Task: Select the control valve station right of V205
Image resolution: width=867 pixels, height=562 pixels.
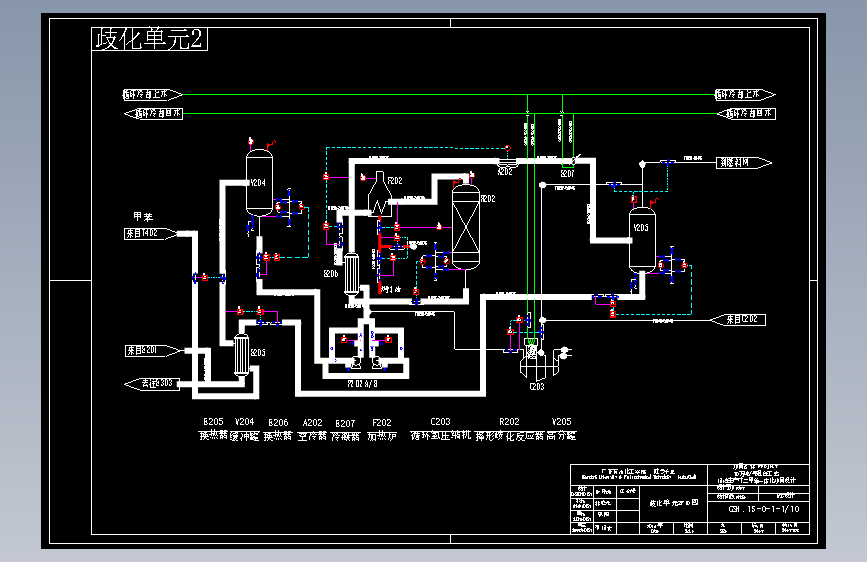Action: click(x=672, y=265)
